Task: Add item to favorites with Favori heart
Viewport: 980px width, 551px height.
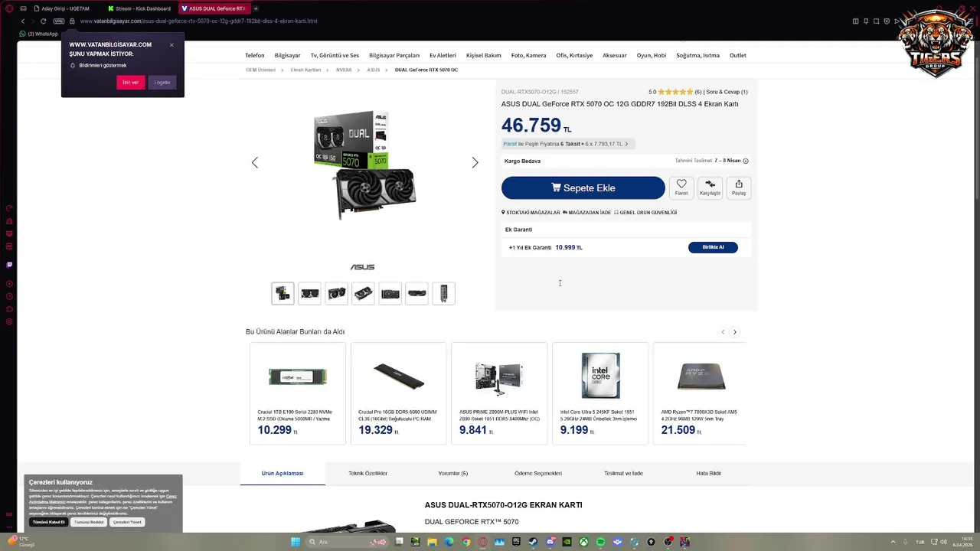Action: coord(681,187)
